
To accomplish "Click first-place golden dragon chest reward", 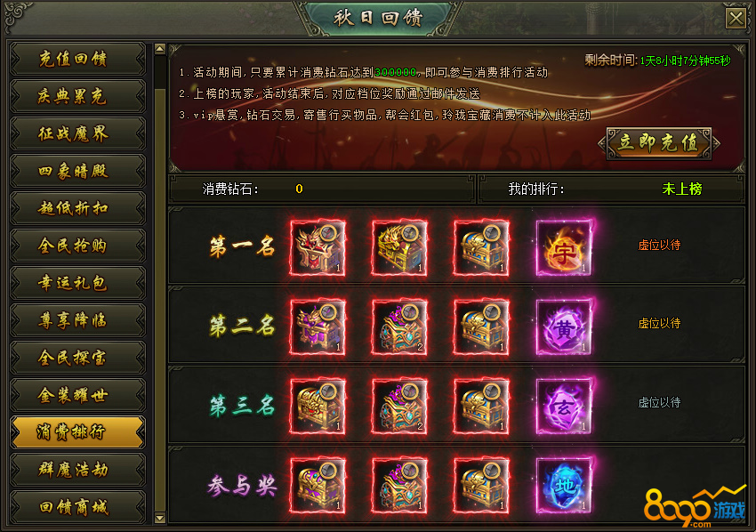I will (399, 248).
